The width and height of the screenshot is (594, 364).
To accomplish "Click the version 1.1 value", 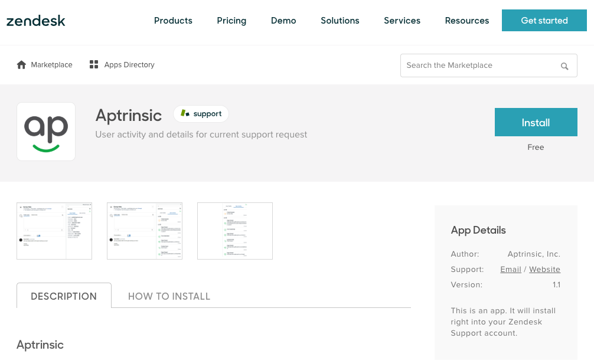I will point(556,284).
